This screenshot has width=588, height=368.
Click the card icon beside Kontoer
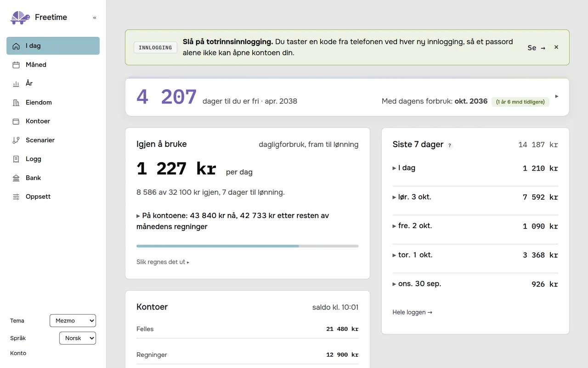tap(16, 121)
